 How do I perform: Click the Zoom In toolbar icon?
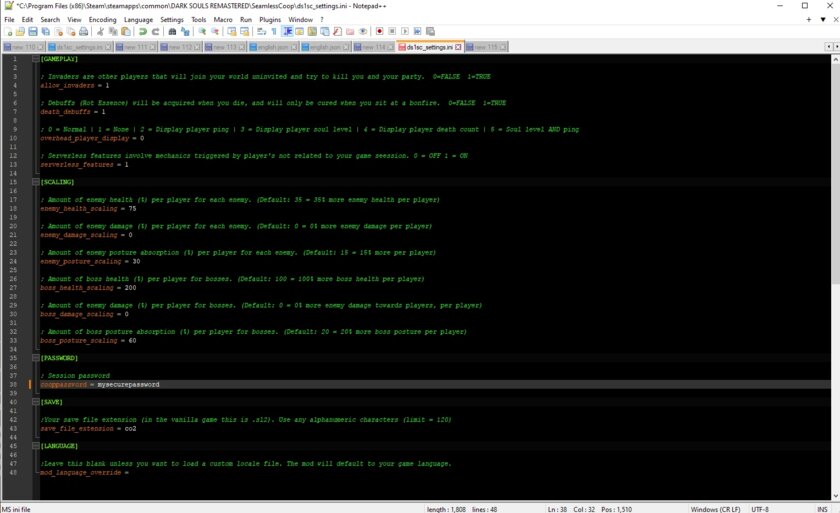coord(202,32)
